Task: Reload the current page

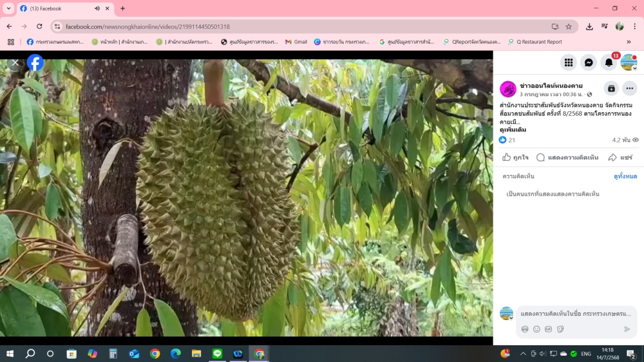Action: click(x=39, y=26)
